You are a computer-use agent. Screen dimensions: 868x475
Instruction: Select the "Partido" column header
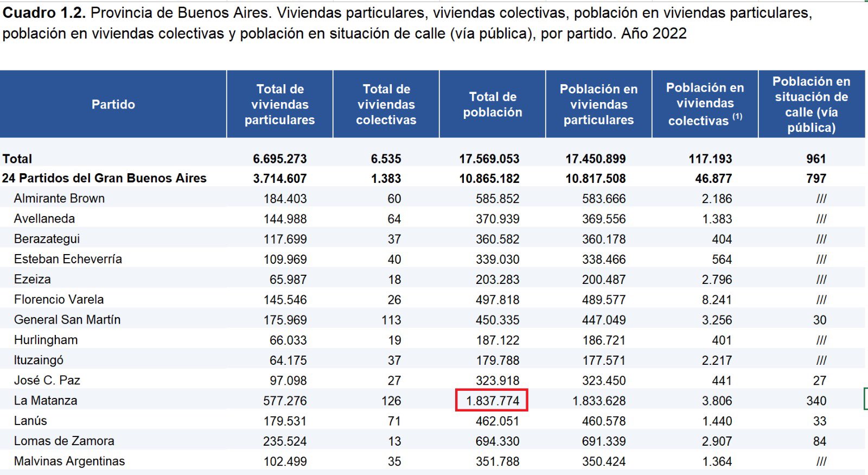coord(113,104)
